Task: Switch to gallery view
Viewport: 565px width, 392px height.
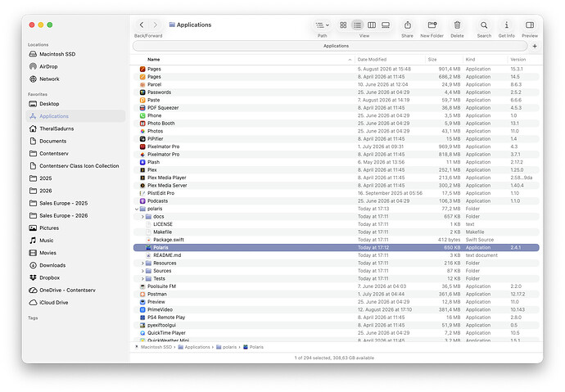Action: 386,25
